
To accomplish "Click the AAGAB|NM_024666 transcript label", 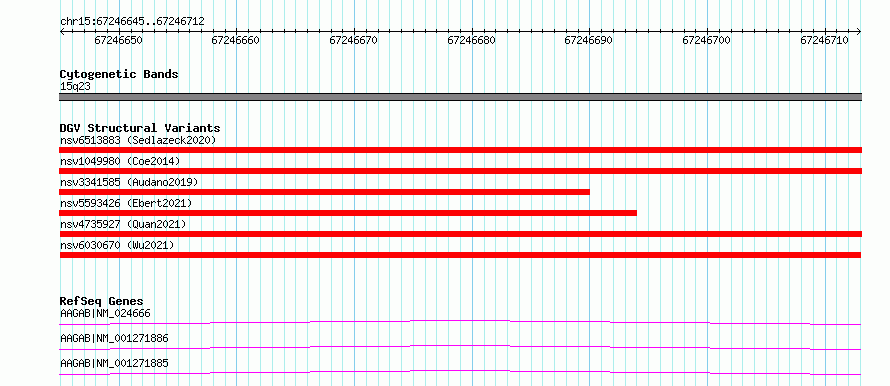I will tap(105, 313).
